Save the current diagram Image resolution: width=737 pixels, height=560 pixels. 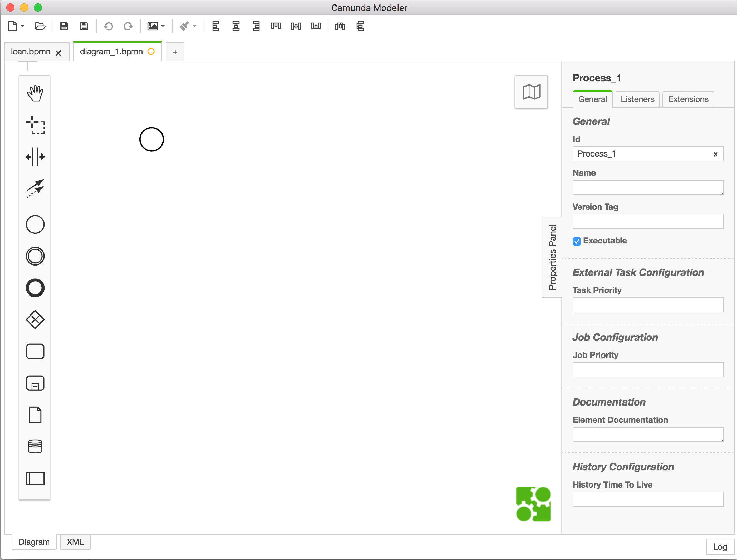tap(64, 26)
